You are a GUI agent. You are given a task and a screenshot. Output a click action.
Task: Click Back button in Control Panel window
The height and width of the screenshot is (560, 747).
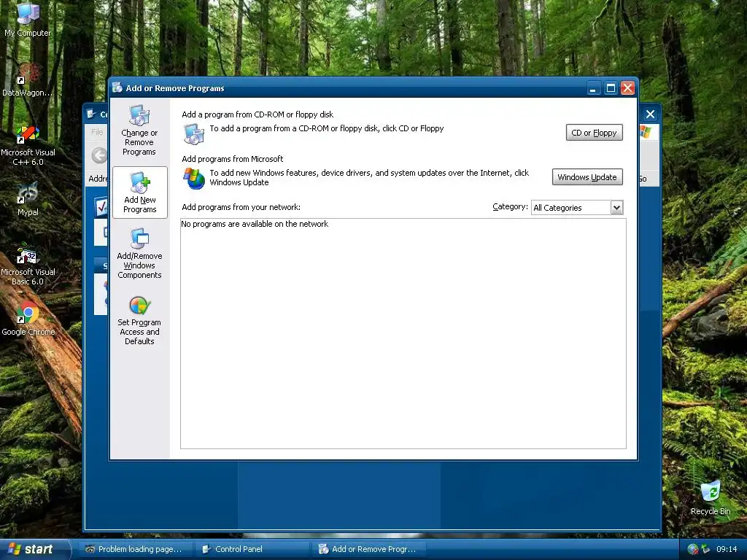coord(99,155)
